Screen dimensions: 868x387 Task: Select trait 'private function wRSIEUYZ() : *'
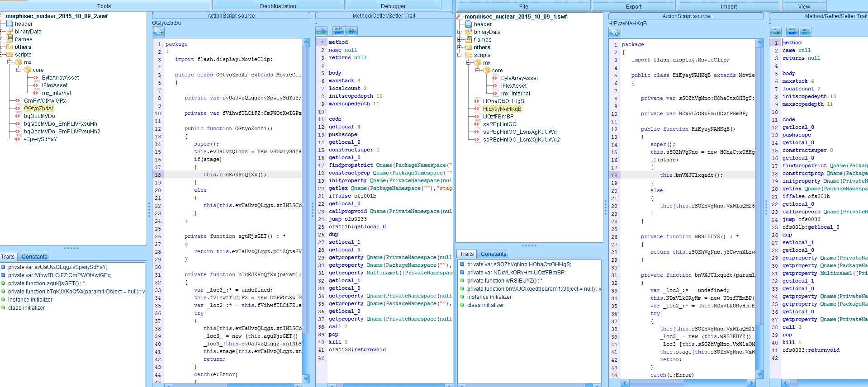[x=505, y=280]
